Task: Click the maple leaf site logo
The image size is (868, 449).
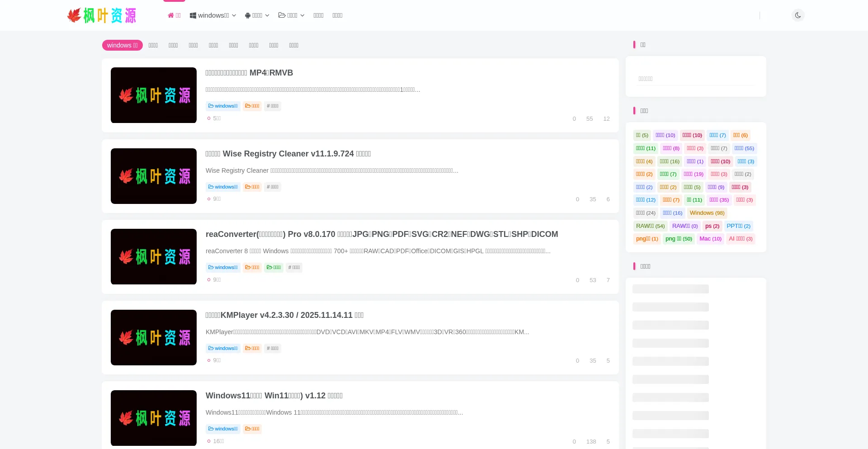Action: click(x=102, y=15)
